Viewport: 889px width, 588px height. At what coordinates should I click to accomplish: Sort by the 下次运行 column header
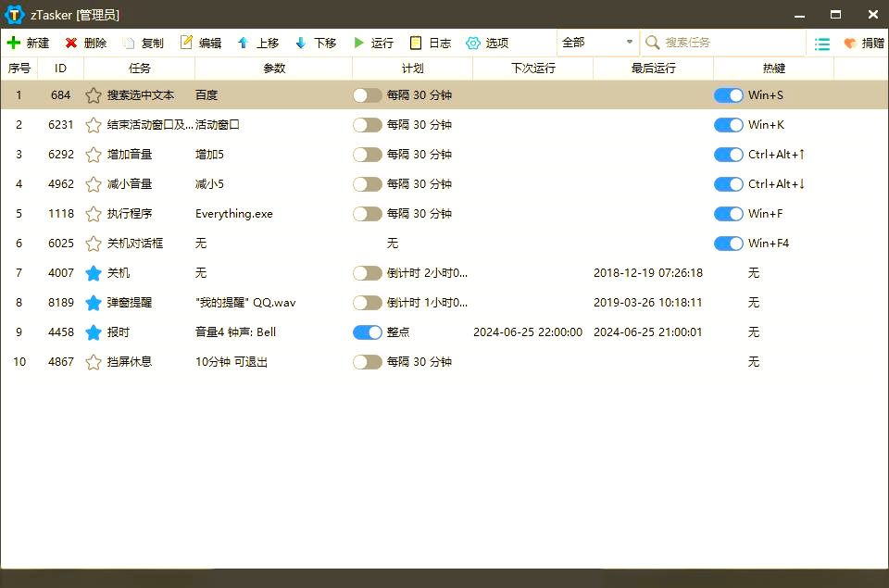533,69
